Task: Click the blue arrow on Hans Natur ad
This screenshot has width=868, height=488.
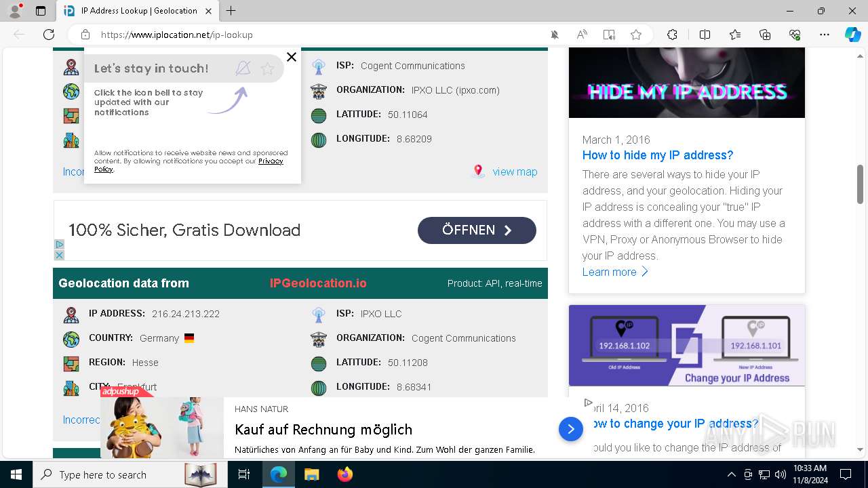Action: coord(571,429)
